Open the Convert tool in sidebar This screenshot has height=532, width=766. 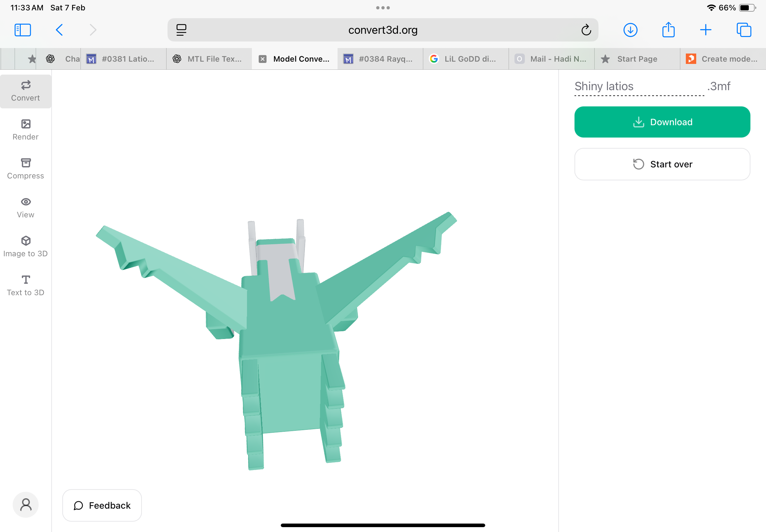pos(26,91)
